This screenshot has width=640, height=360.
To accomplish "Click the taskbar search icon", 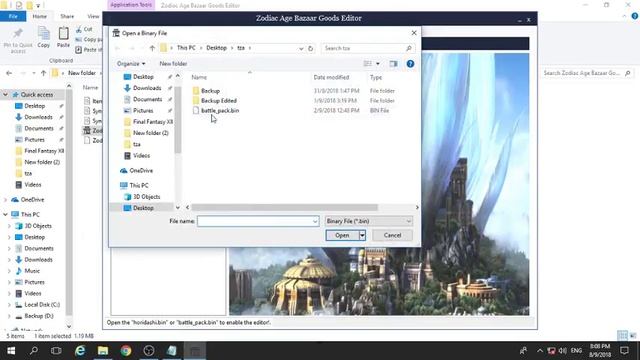I will (x=34, y=351).
